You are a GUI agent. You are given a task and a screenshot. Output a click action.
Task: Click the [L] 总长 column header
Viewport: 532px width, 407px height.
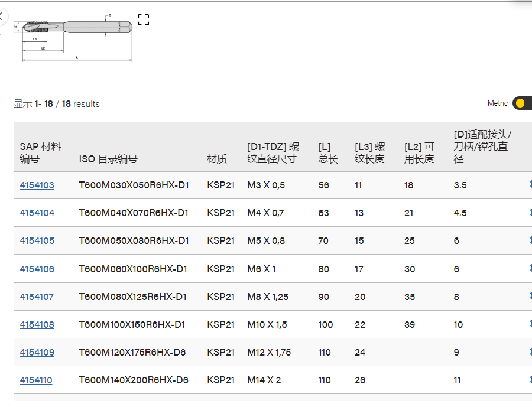(x=327, y=152)
